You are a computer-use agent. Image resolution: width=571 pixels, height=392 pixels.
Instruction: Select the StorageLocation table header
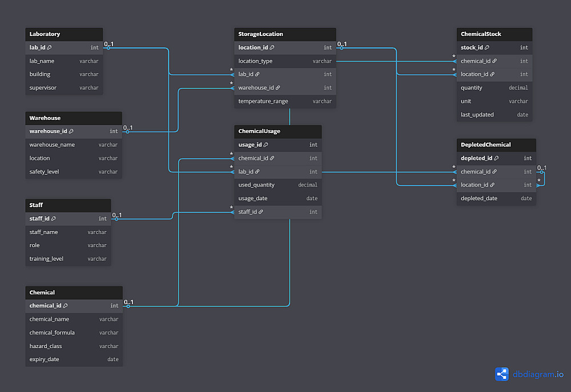[285, 34]
